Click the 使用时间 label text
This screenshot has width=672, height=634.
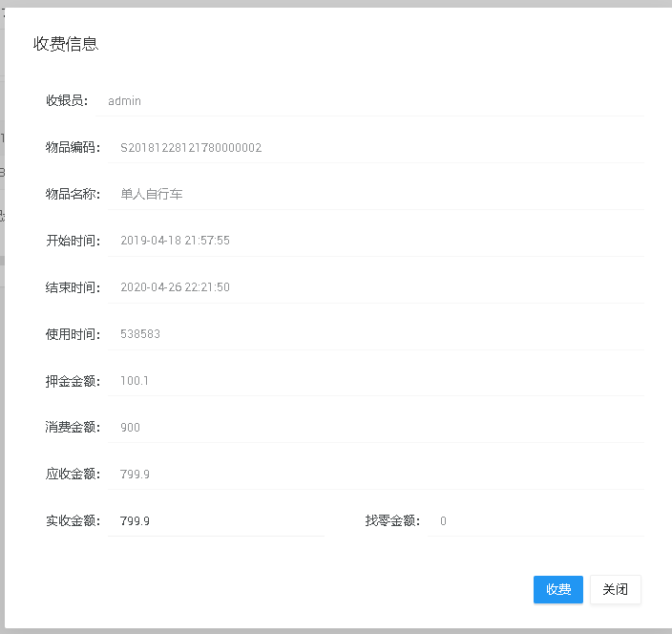tap(73, 334)
